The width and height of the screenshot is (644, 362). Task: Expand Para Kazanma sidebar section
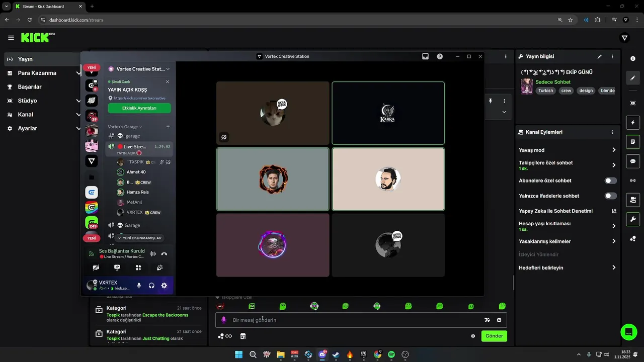(43, 73)
